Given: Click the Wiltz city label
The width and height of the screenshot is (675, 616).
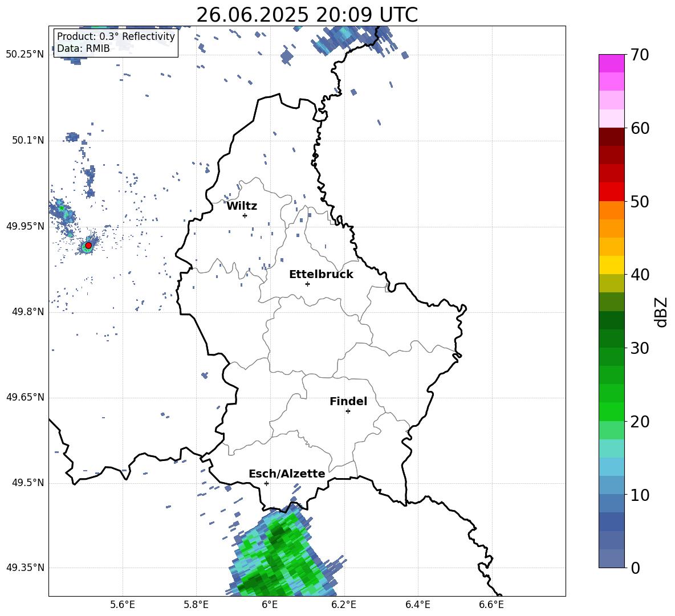Looking at the screenshot, I should 242,206.
